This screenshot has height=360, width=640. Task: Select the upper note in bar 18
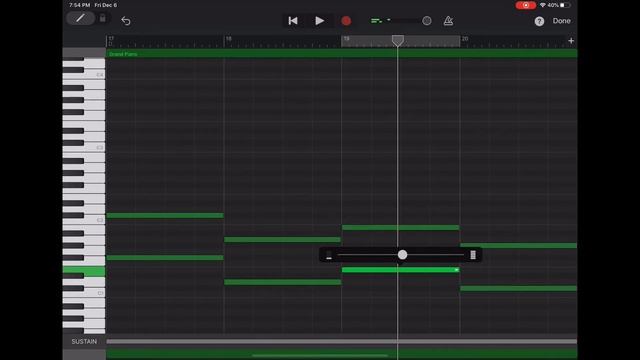pos(282,240)
